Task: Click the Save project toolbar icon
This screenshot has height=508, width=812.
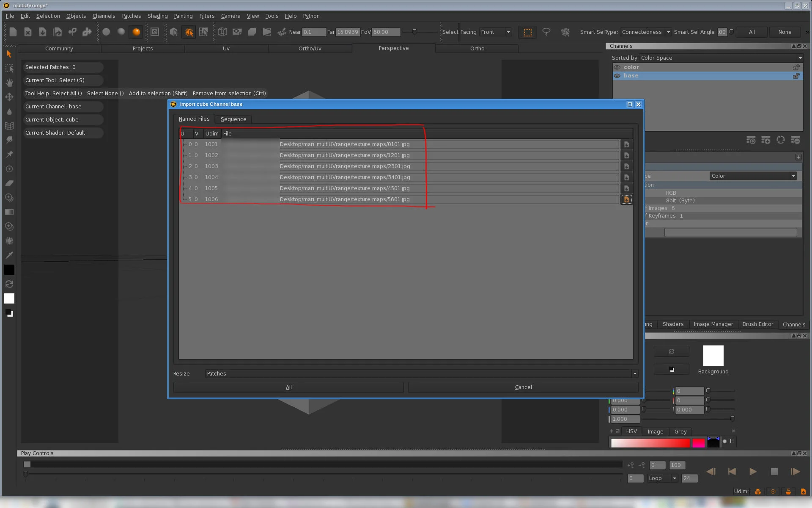Action: pos(43,32)
